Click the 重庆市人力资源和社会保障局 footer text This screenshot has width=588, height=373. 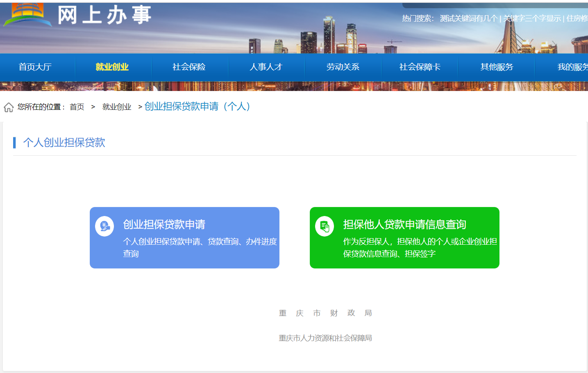[x=325, y=338]
